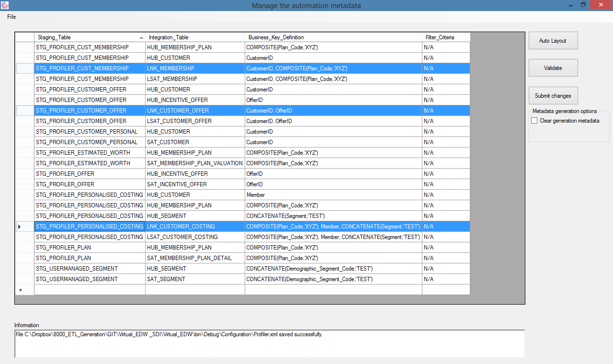
Task: Enable Clear generation metadata checkbox
Action: coord(534,121)
